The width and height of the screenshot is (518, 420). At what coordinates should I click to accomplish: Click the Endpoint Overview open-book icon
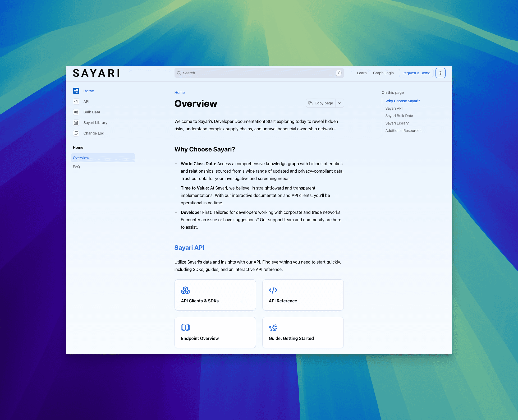pyautogui.click(x=185, y=327)
